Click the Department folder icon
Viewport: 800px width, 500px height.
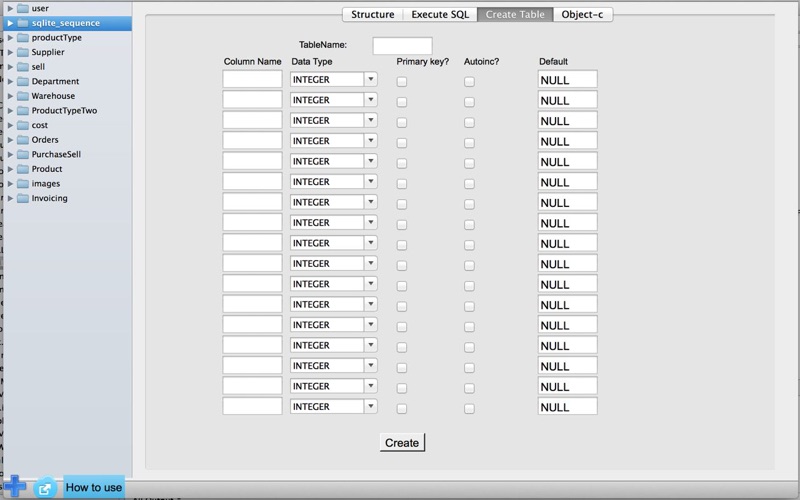pyautogui.click(x=22, y=82)
